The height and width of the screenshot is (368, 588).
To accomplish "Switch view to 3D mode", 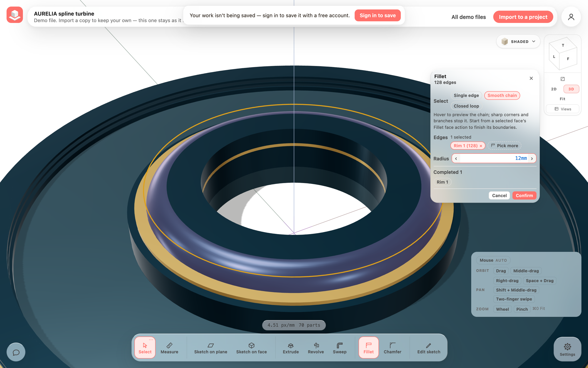I will tap(571, 89).
